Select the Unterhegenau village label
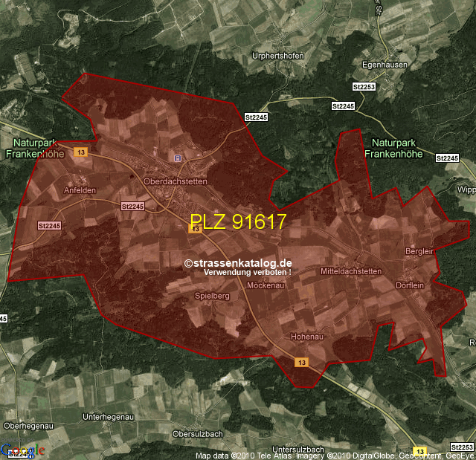The height and width of the screenshot is (460, 476). click(112, 415)
